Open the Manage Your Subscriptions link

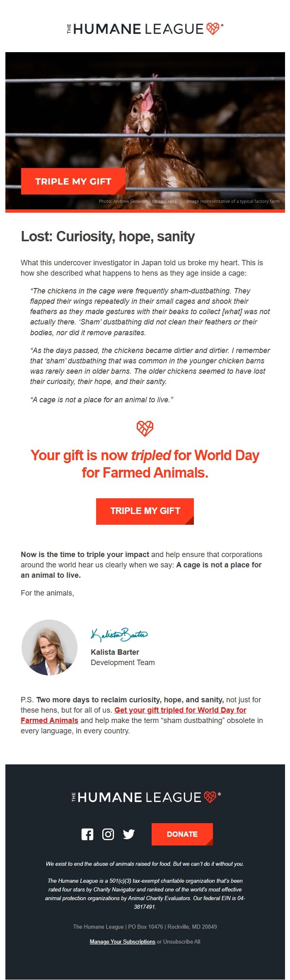[123, 942]
